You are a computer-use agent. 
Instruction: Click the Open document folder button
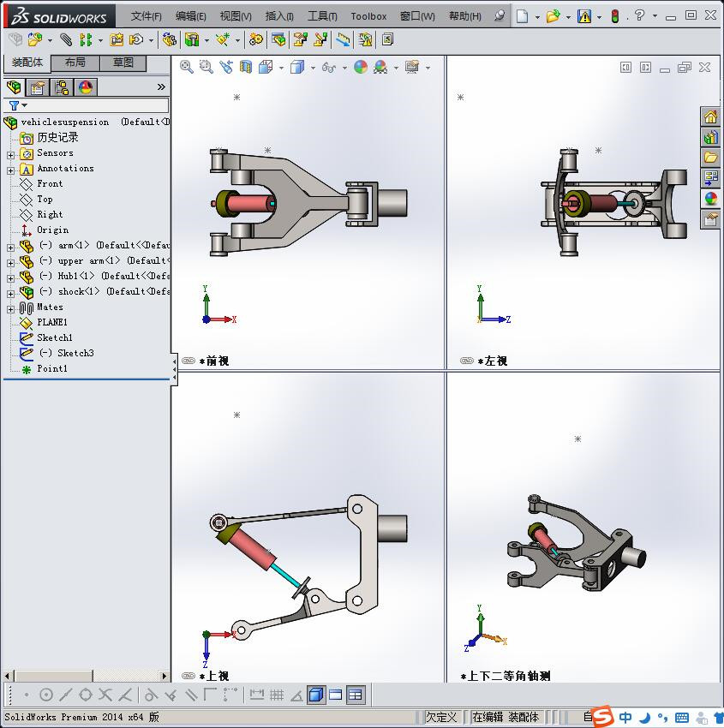(553, 16)
